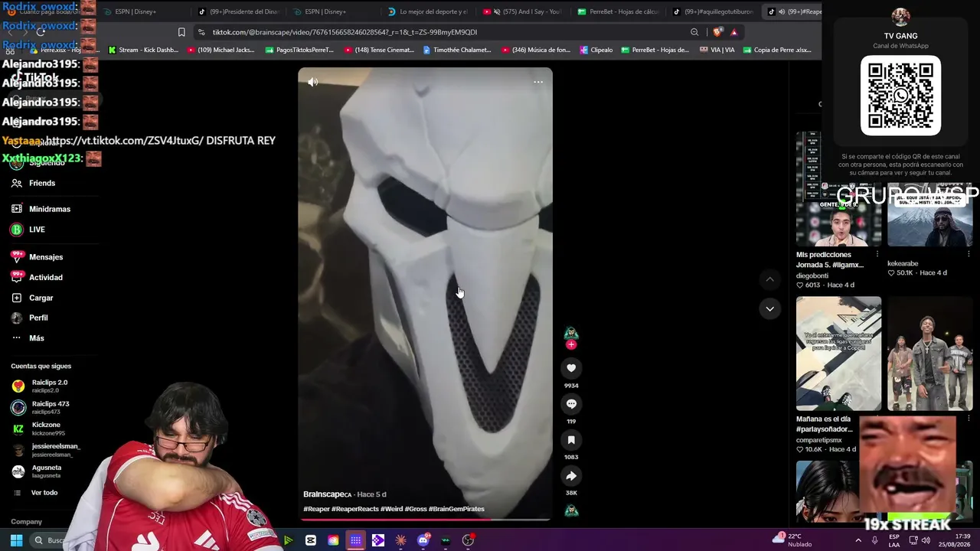The image size is (980, 551).
Task: Open the #BrainGemPirates hashtag
Action: (x=456, y=509)
